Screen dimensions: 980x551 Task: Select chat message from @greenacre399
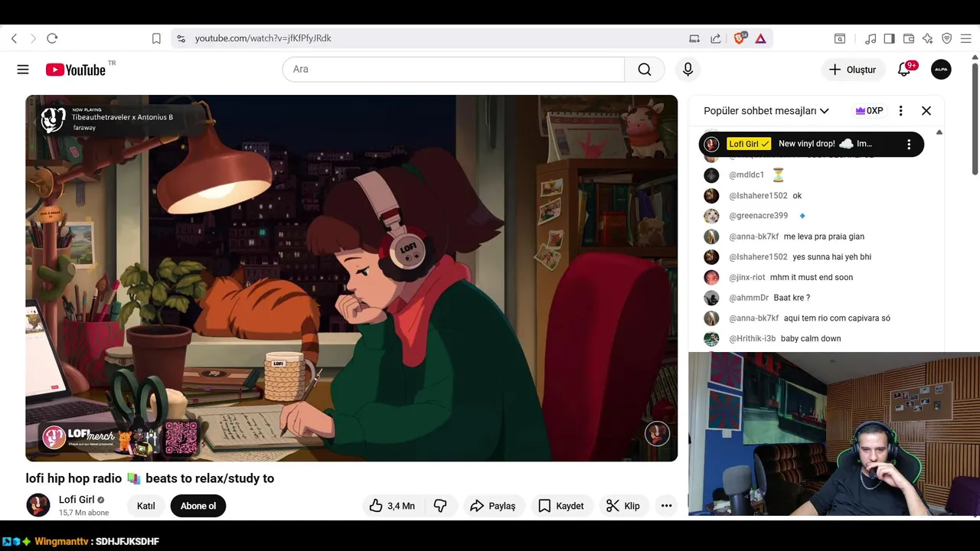816,216
